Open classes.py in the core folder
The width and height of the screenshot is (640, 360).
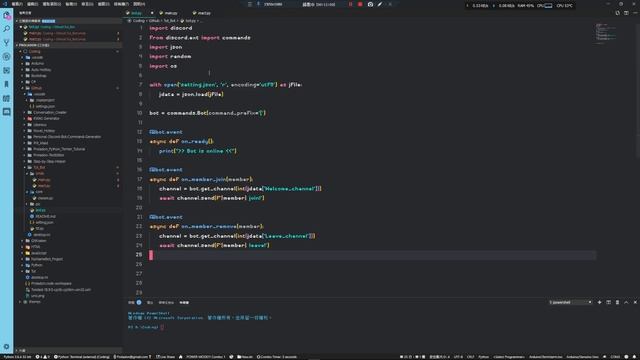click(x=45, y=198)
